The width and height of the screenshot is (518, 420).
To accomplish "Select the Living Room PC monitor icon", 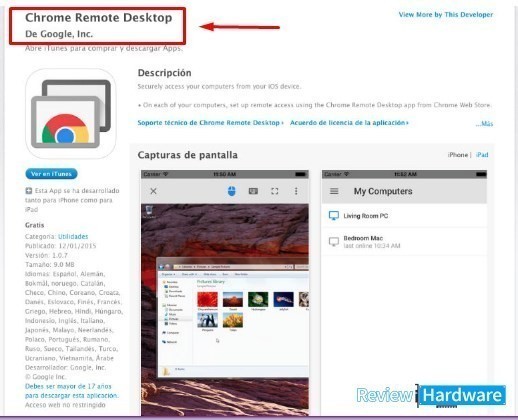I will point(334,216).
